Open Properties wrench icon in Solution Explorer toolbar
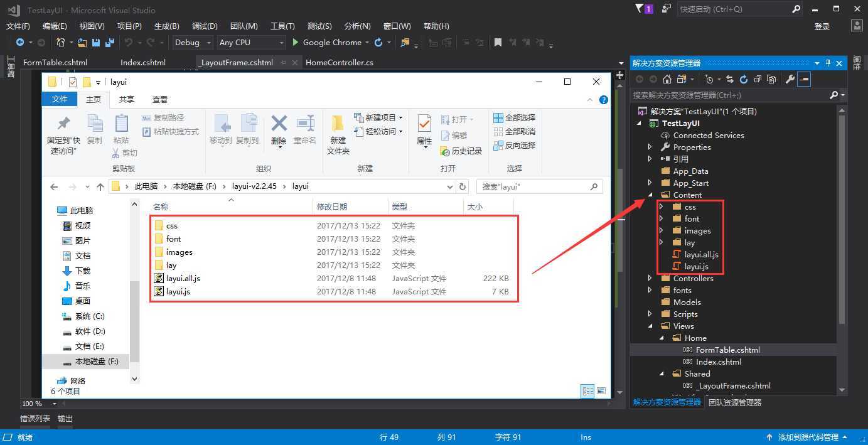Screen dimensions: 868x445 tap(790, 79)
